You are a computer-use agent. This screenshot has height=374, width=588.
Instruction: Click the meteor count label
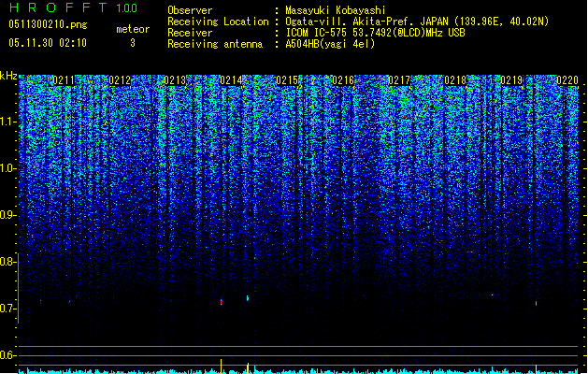coord(133,29)
